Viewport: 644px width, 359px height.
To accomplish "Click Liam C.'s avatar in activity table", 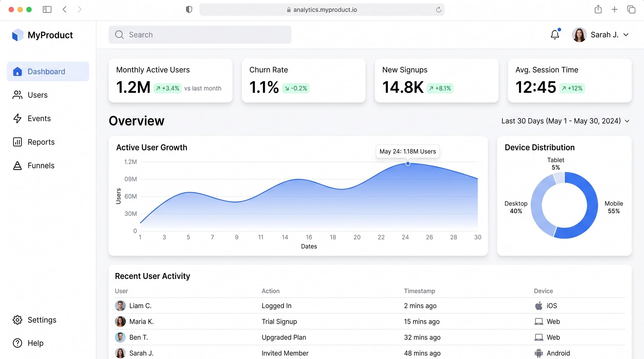I will tap(120, 305).
